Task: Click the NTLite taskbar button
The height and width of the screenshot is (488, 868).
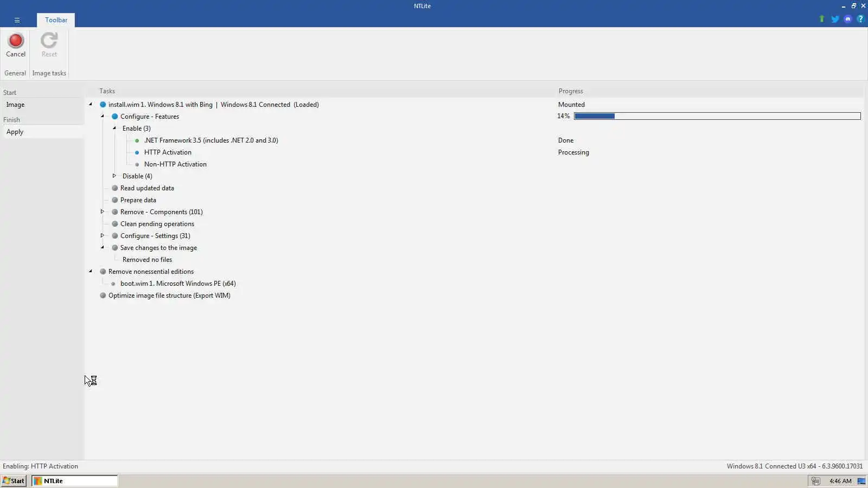Action: coord(74,481)
